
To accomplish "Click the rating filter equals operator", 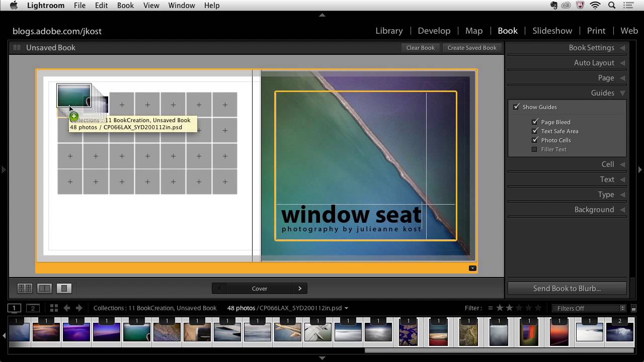I will [x=490, y=308].
